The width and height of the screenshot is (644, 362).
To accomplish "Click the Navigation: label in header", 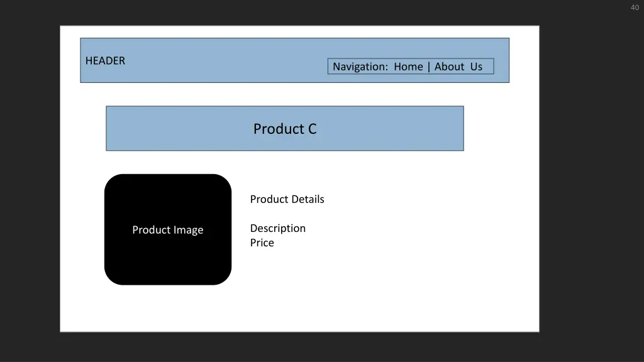I will [x=360, y=67].
